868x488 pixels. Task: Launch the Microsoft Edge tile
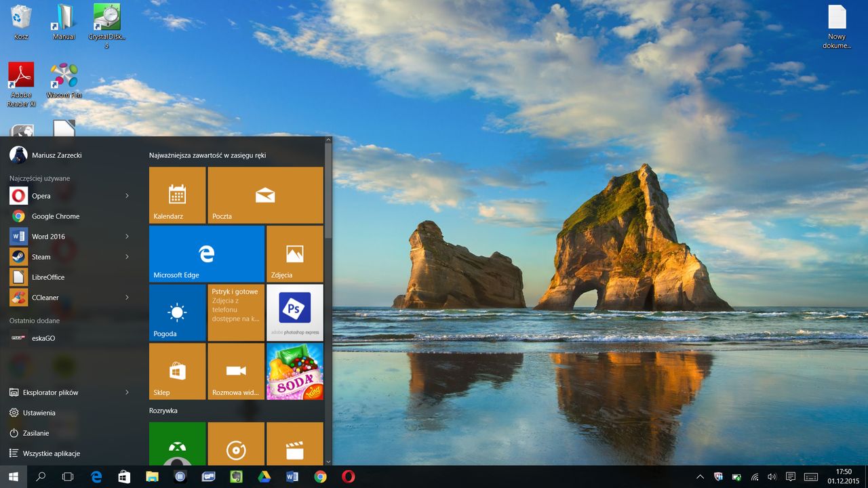pos(207,253)
